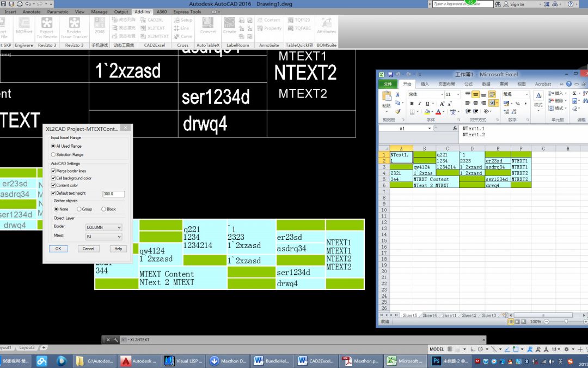Viewport: 588px width, 368px height.
Task: Select None for Gather objects
Action: 61,209
